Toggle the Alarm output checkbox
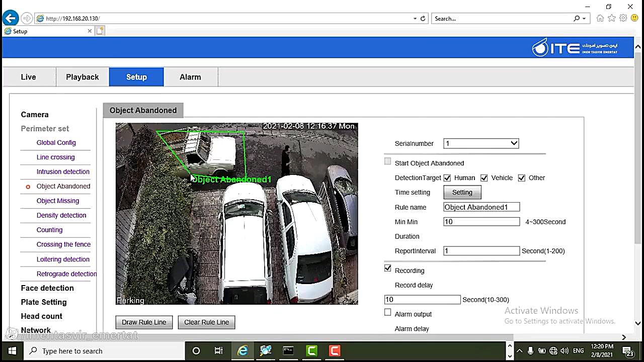The image size is (644, 362). (387, 313)
